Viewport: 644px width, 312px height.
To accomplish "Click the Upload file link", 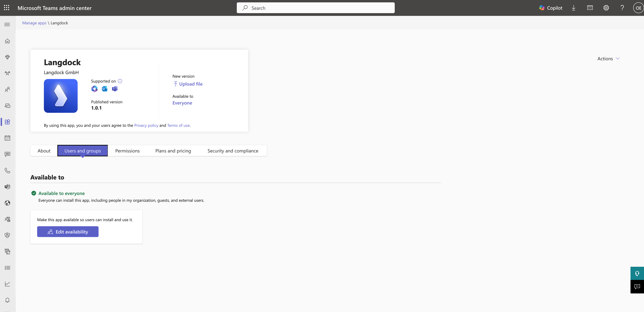I will pos(191,84).
